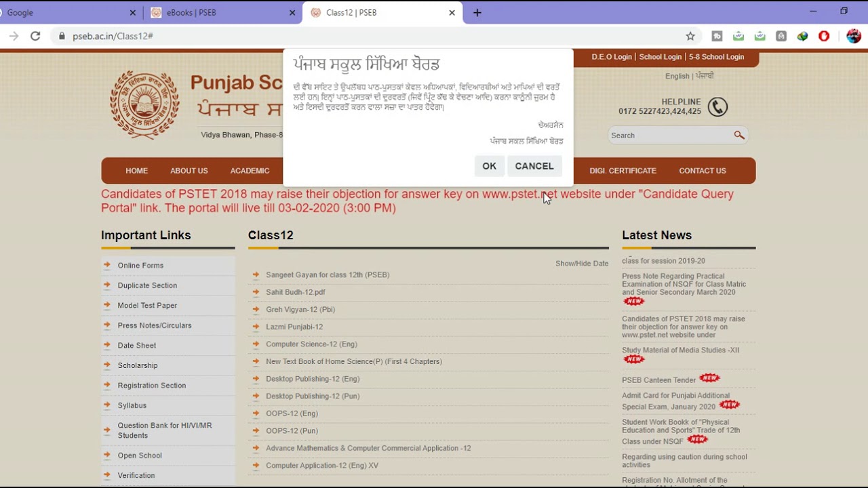Close the Google tab
The width and height of the screenshot is (868, 488).
pos(133,13)
